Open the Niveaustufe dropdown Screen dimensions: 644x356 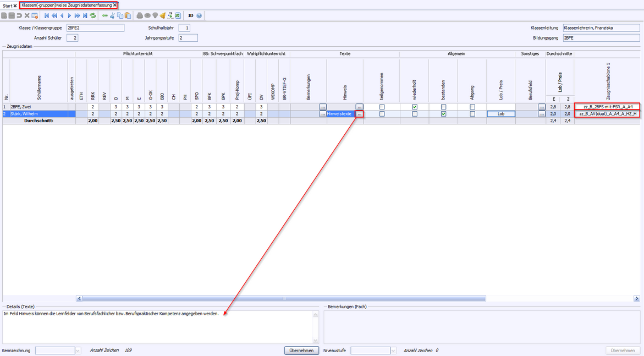pyautogui.click(x=393, y=350)
